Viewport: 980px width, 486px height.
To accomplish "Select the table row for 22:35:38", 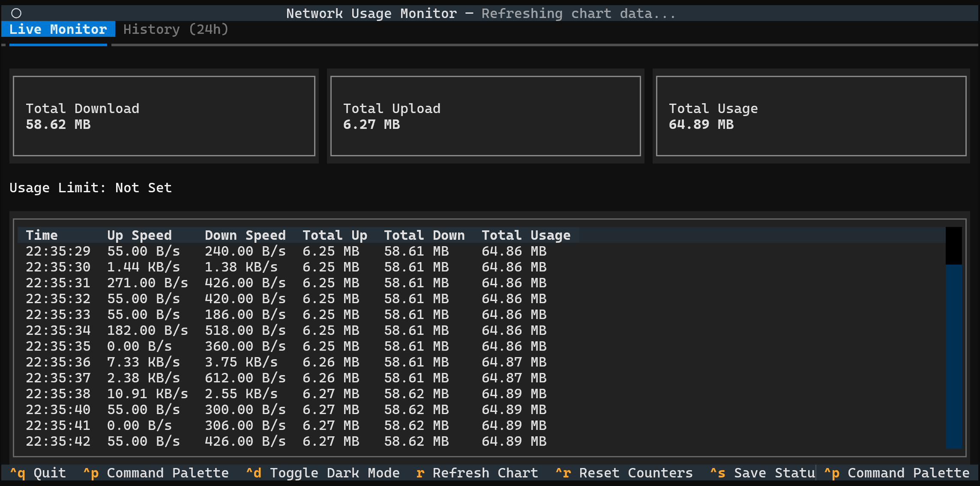I will point(283,393).
